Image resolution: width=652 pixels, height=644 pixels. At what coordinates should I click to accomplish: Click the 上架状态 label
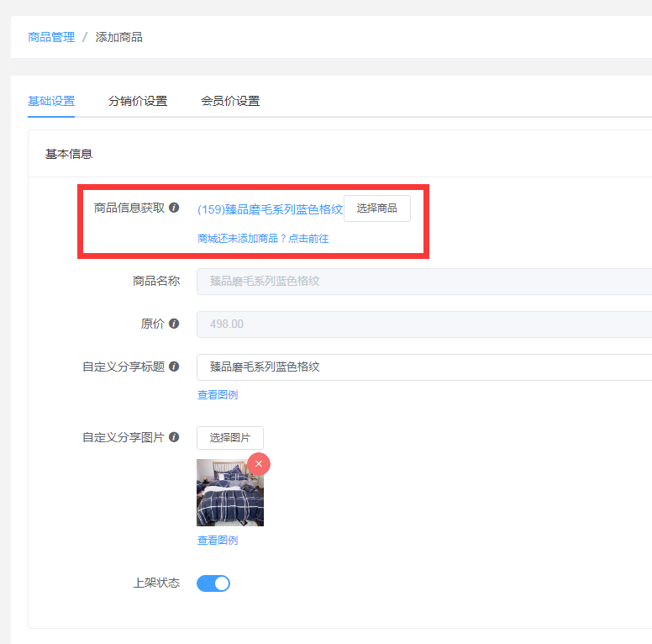click(x=156, y=583)
